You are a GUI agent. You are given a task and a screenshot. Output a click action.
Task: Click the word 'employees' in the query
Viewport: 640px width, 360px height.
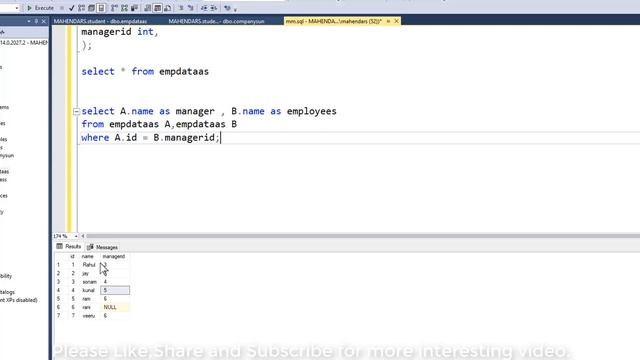tap(312, 111)
